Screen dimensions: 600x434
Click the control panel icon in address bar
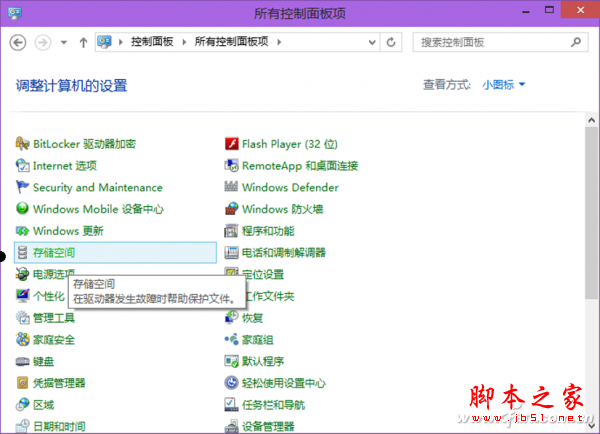tap(104, 42)
